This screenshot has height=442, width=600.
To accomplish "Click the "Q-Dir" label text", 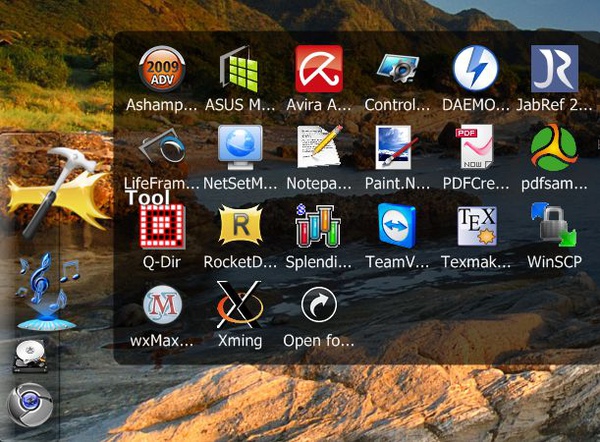I will [x=161, y=262].
